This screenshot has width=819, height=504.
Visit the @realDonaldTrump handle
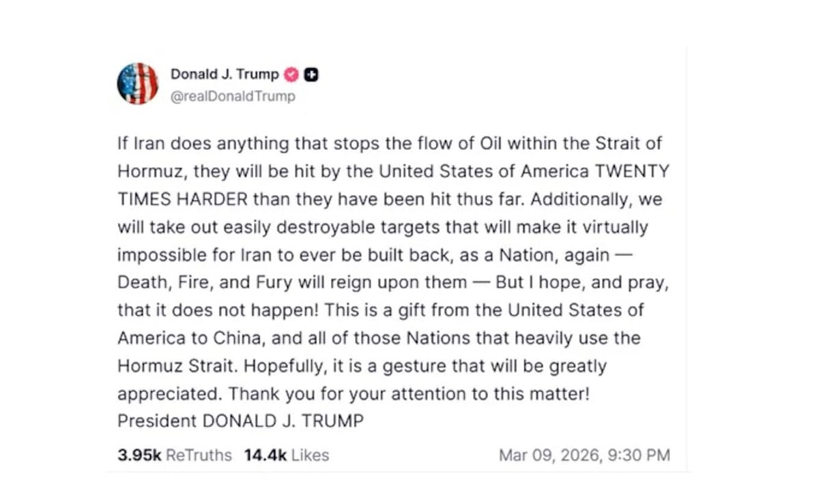(x=233, y=96)
